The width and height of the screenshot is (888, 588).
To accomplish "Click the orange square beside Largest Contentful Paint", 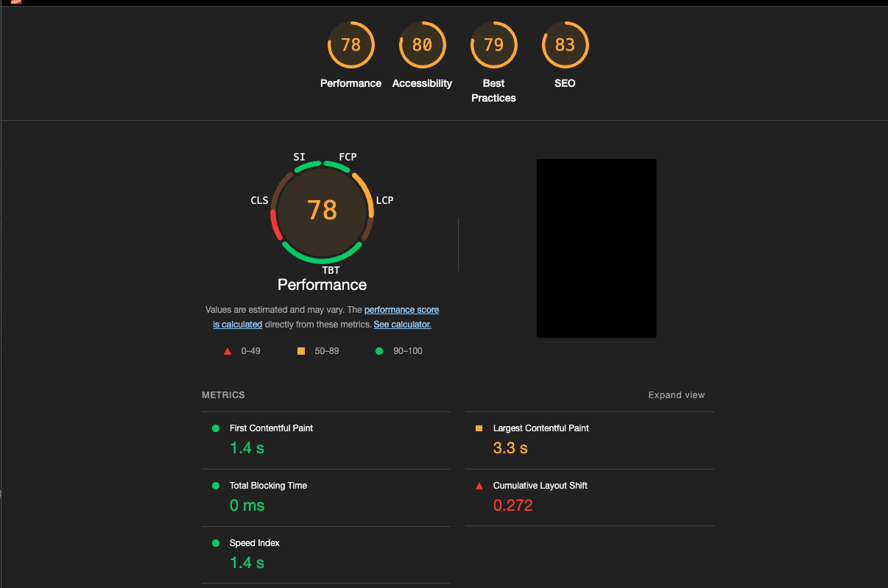I will point(479,428).
